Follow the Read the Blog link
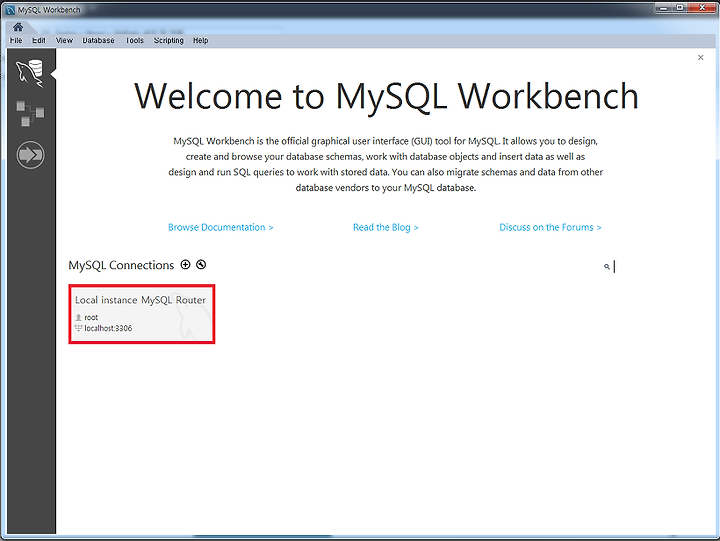720x541 pixels. point(385,227)
